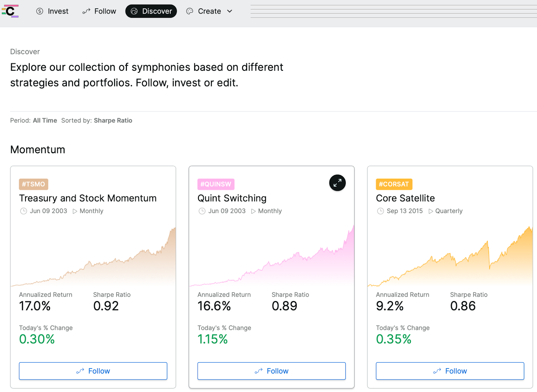
Task: Select the Discover navigation tab
Action: click(x=151, y=11)
